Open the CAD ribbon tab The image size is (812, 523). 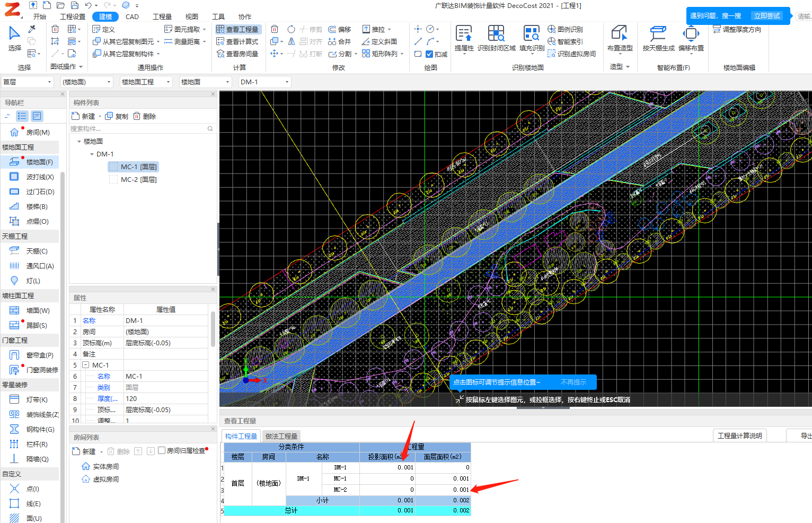(x=133, y=16)
